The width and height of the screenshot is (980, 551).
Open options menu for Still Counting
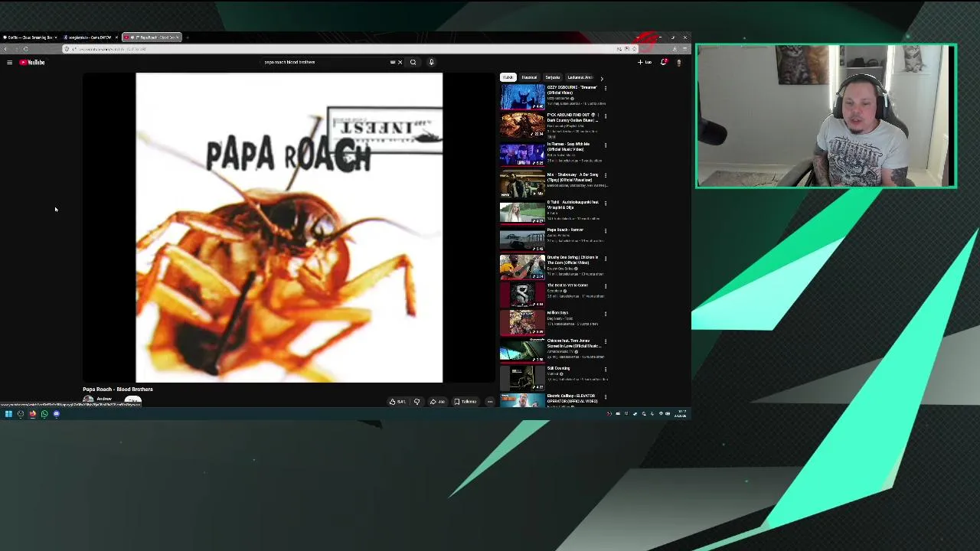pyautogui.click(x=606, y=369)
